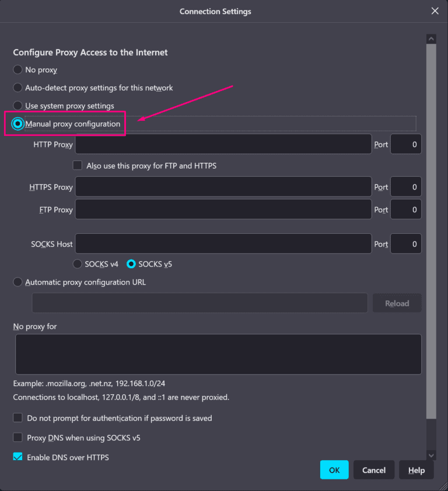
Task: Select the SOCKS v4 radio button
Action: coord(78,264)
